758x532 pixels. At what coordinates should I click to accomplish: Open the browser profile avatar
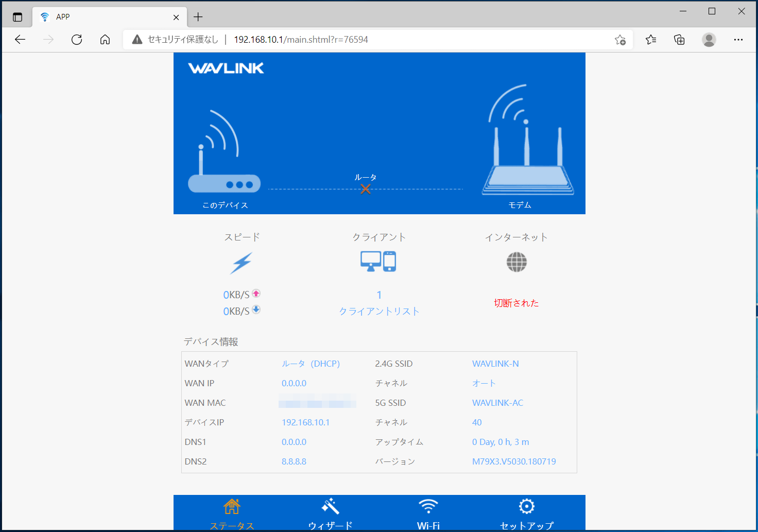[709, 40]
